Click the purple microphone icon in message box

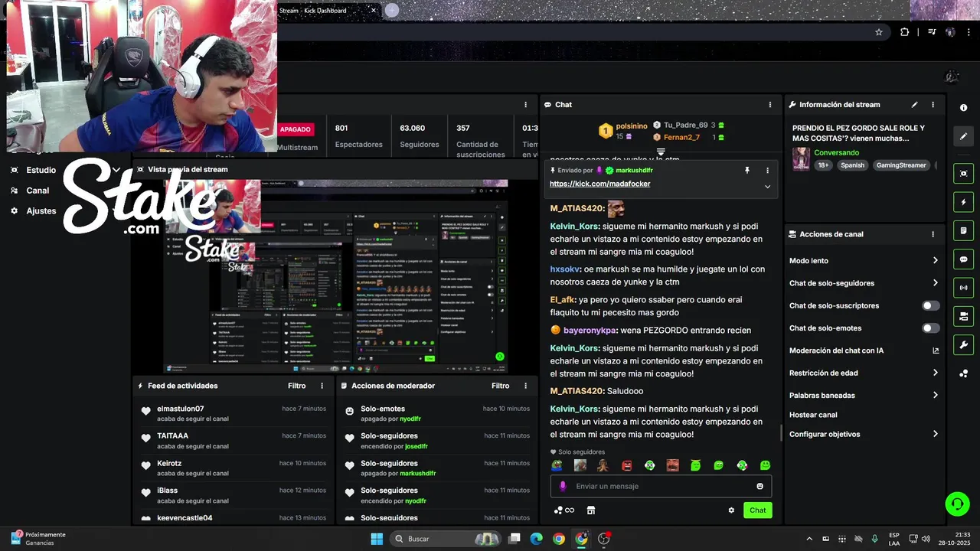[563, 486]
